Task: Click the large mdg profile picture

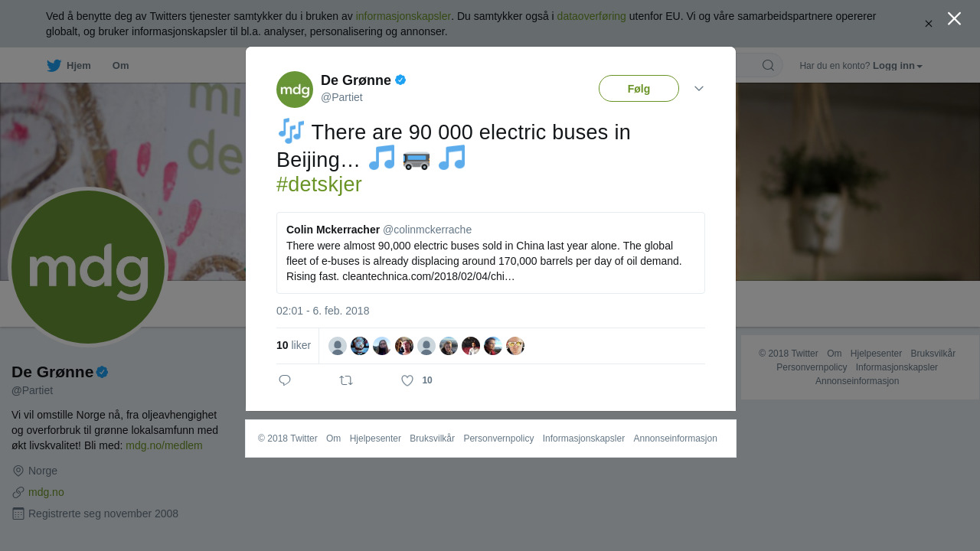Action: 88,266
